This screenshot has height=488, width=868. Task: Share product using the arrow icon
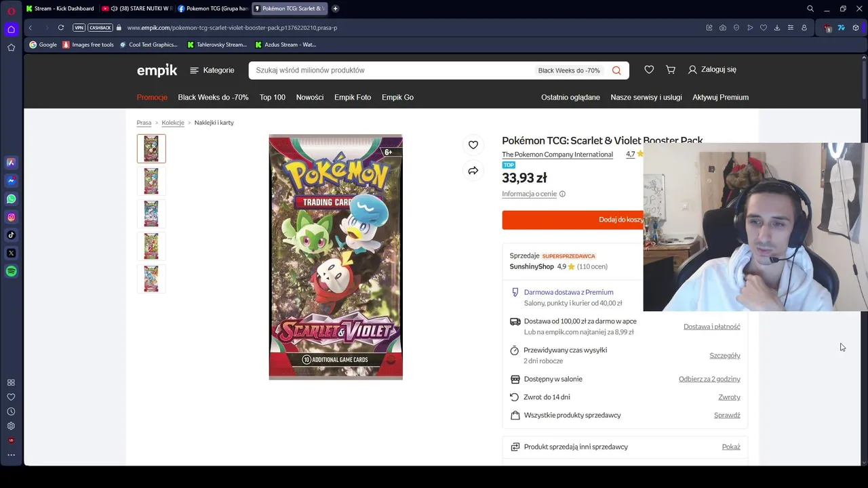coord(473,171)
